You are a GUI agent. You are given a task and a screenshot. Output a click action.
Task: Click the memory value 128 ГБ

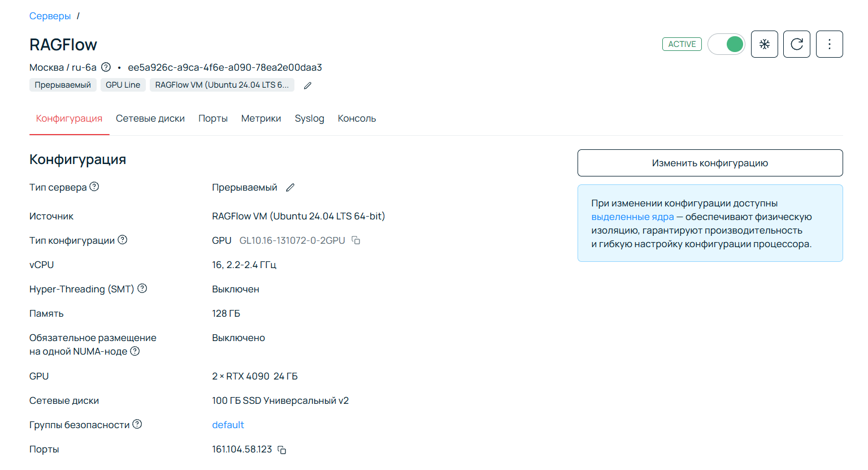pos(226,313)
